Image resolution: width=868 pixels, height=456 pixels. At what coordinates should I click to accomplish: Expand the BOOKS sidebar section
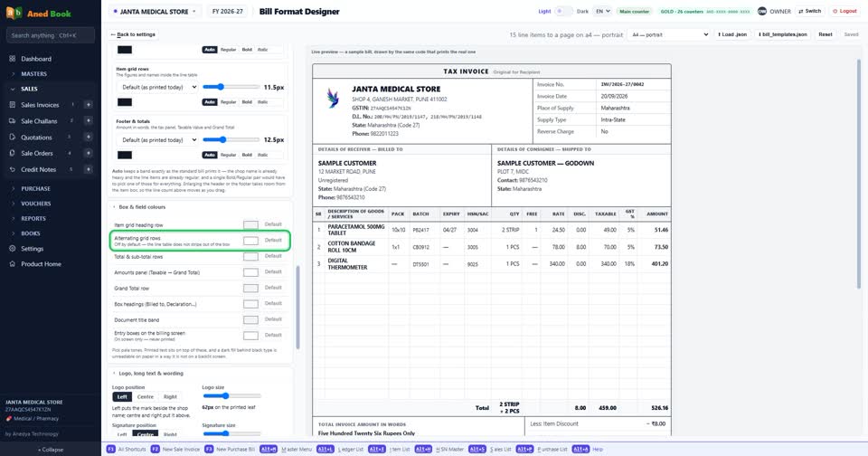pyautogui.click(x=31, y=233)
